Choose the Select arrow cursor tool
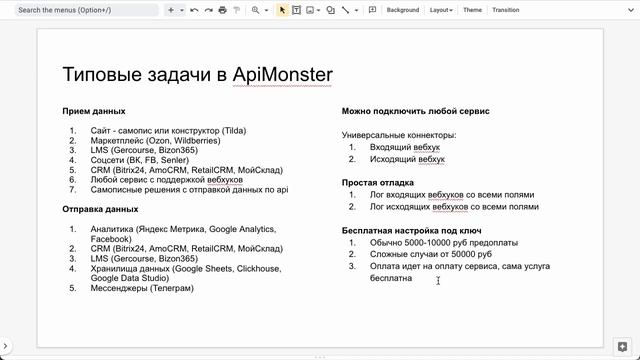Image resolution: width=640 pixels, height=360 pixels. click(282, 10)
